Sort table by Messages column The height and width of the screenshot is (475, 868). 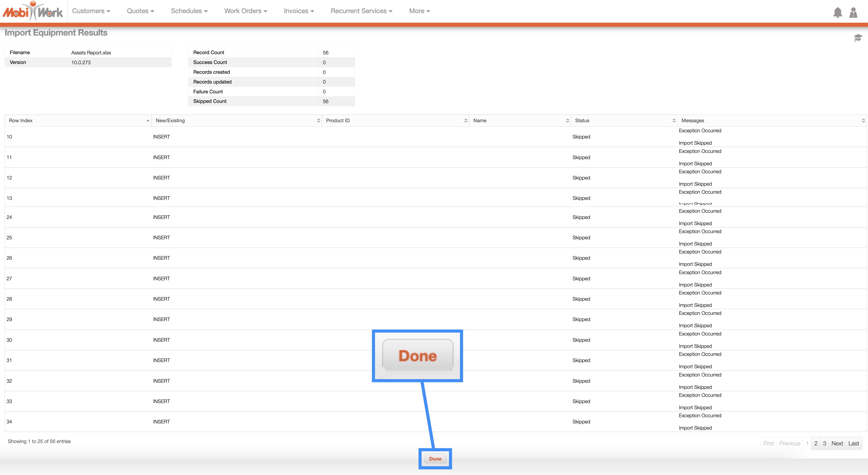click(863, 121)
